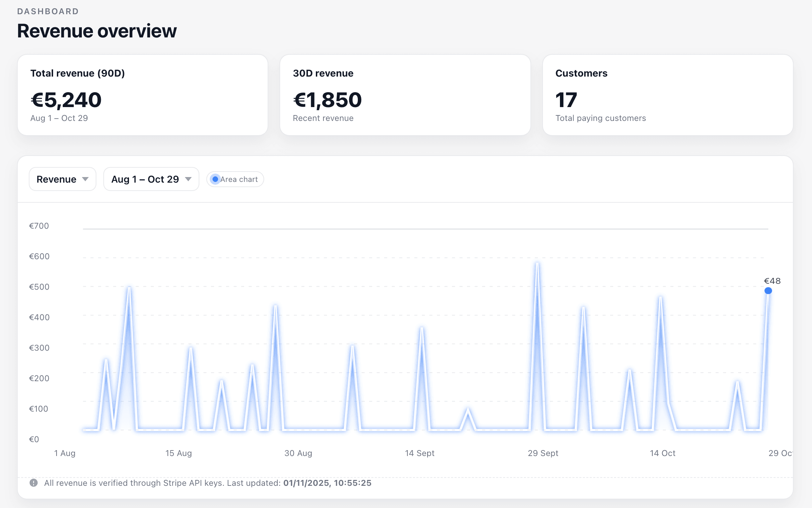Click the 15 Aug x-axis label

179,453
